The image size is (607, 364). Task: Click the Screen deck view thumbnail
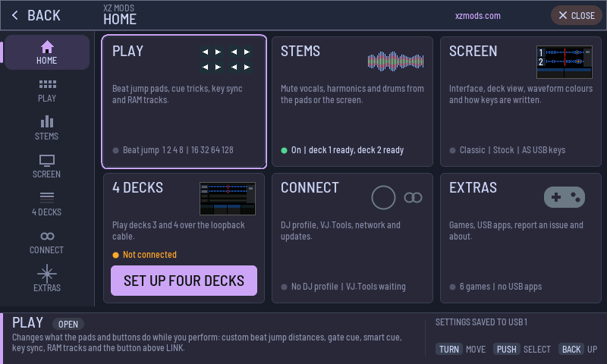564,62
